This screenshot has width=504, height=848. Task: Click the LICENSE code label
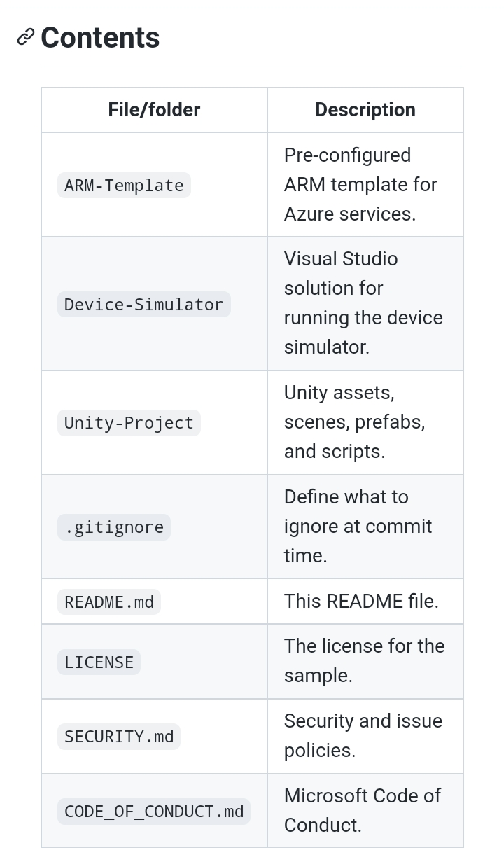pos(99,662)
